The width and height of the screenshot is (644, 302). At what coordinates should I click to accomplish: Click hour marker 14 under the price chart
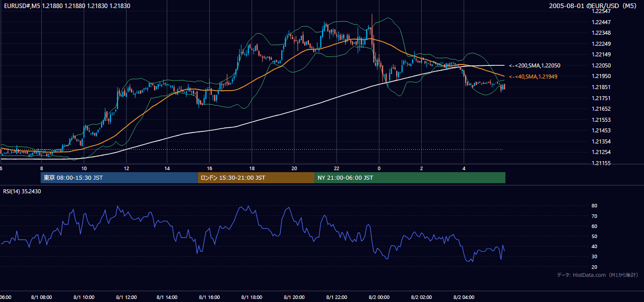168,169
